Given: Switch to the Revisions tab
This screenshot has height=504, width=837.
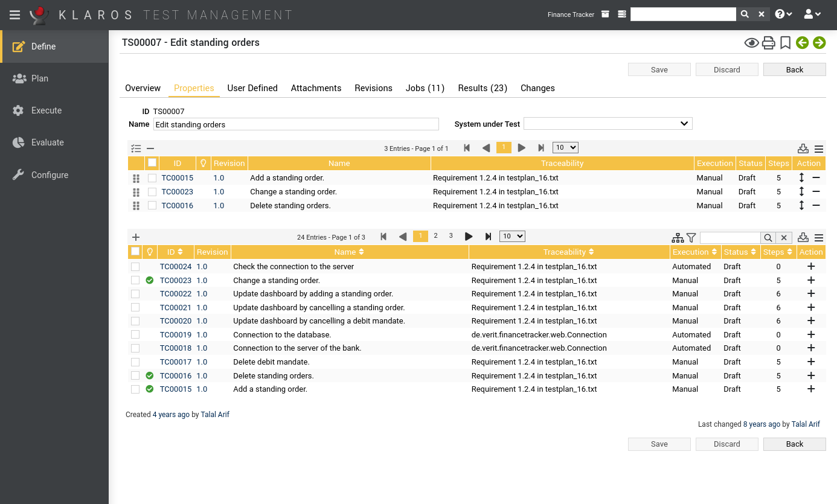Looking at the screenshot, I should 373,88.
